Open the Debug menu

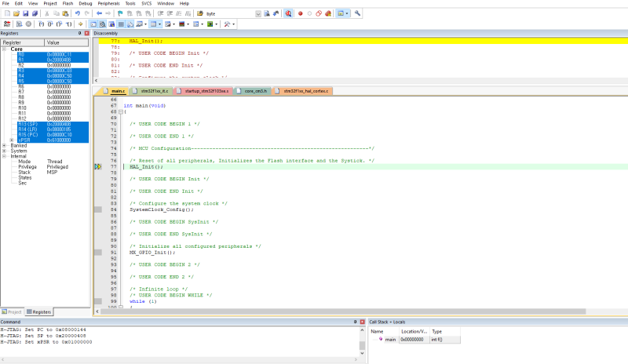(84, 3)
